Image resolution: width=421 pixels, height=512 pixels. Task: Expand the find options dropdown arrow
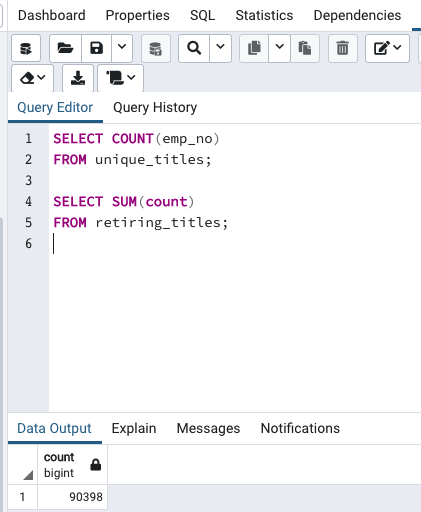[x=221, y=48]
